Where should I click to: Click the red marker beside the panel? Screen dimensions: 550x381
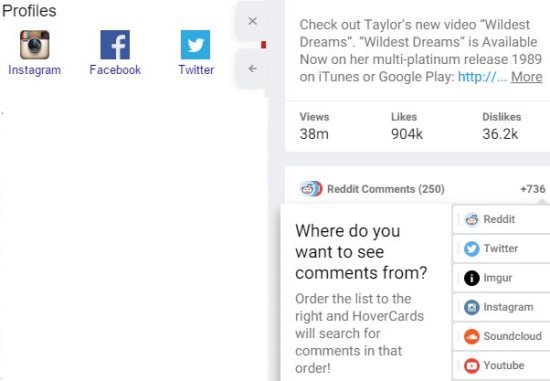coord(263,45)
